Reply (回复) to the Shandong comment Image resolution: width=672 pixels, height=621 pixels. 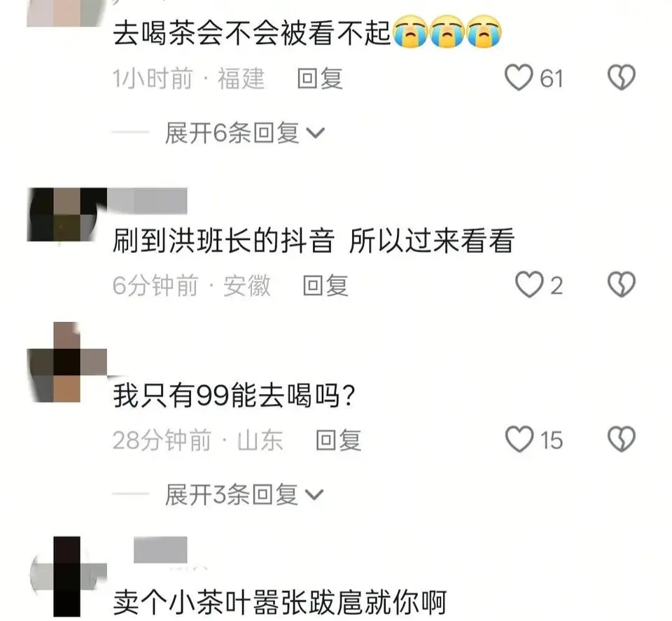point(339,440)
